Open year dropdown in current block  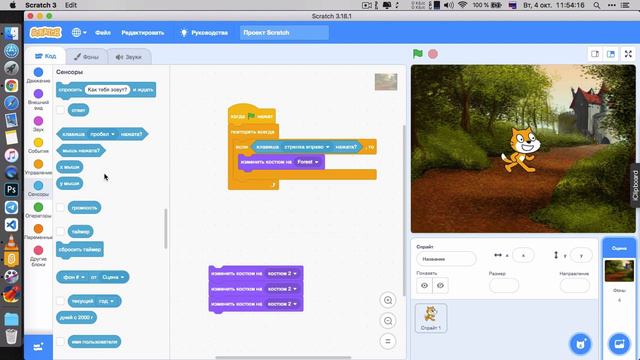pos(106,301)
